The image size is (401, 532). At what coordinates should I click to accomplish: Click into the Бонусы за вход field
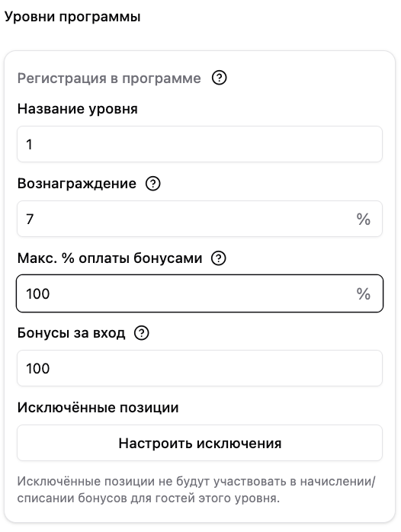pos(200,368)
